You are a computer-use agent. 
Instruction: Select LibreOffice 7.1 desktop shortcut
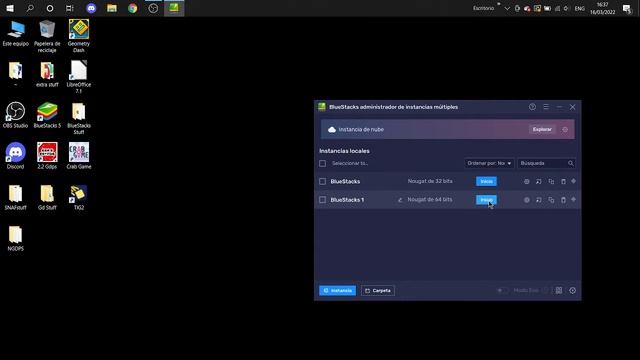click(x=79, y=77)
